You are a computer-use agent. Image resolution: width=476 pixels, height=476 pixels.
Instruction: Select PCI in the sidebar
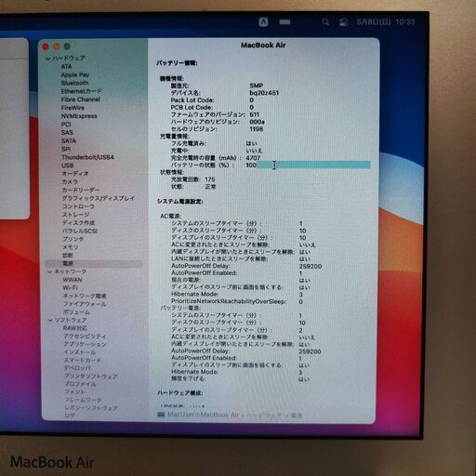pos(66,125)
